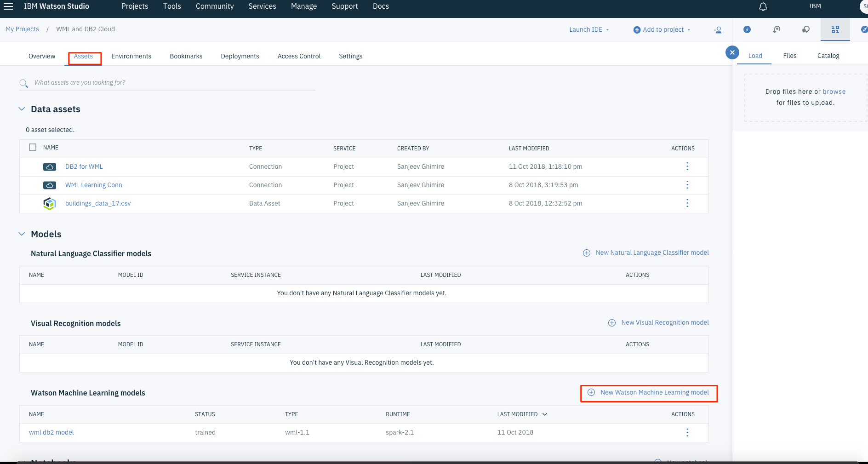Open actions menu for DB2 for WML

click(x=687, y=166)
